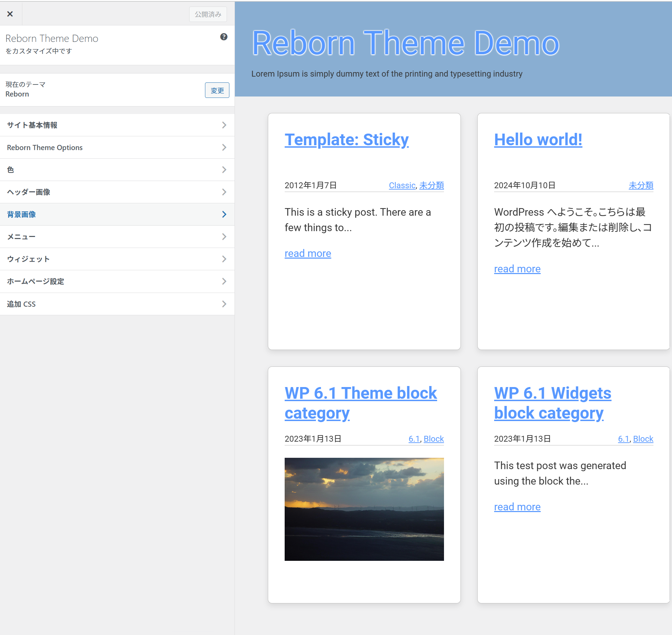Click the ホームページ設定 chevron arrow
672x635 pixels.
[224, 281]
